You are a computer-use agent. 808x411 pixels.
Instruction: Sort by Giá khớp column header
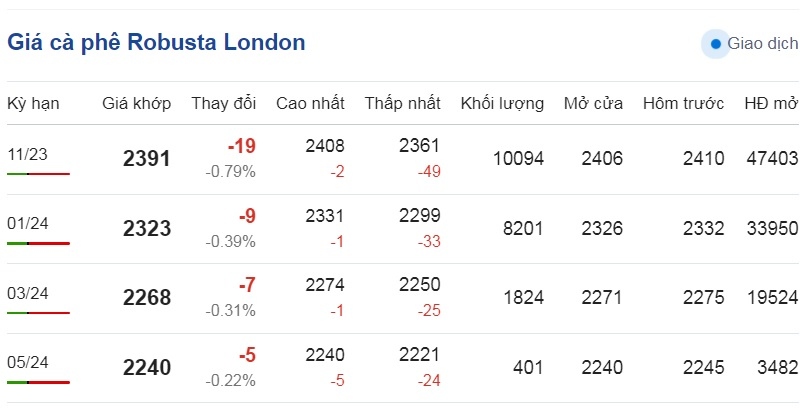[137, 104]
